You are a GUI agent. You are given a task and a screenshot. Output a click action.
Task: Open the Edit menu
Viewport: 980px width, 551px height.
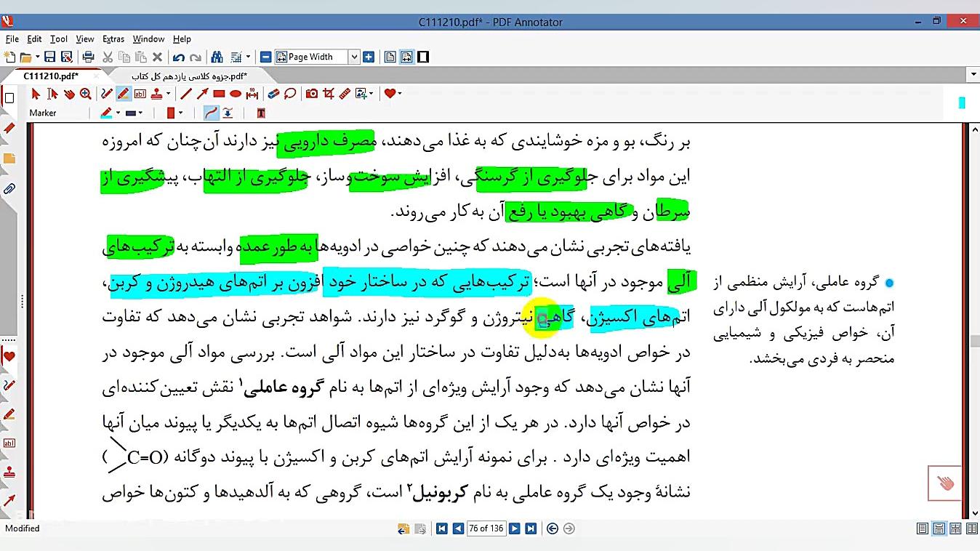(34, 39)
